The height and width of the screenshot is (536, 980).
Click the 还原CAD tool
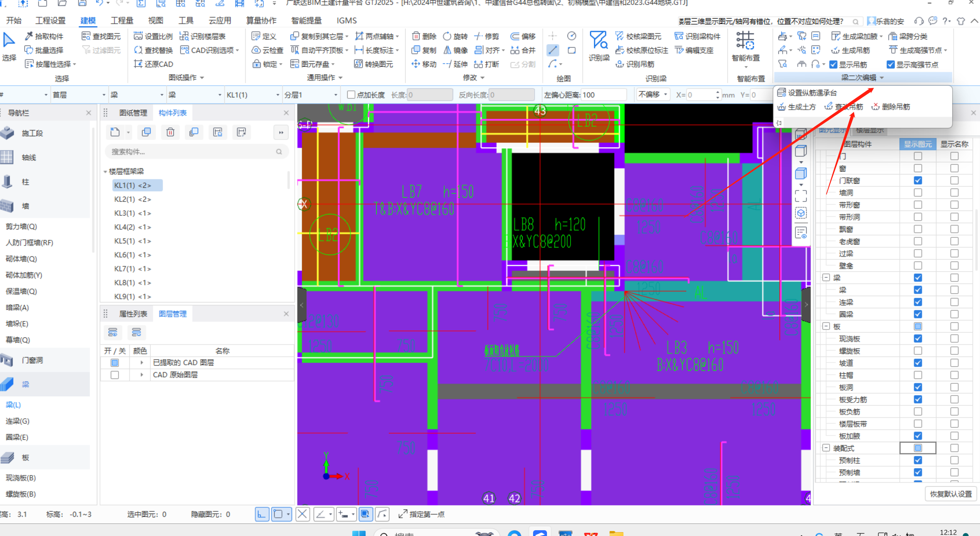click(153, 64)
